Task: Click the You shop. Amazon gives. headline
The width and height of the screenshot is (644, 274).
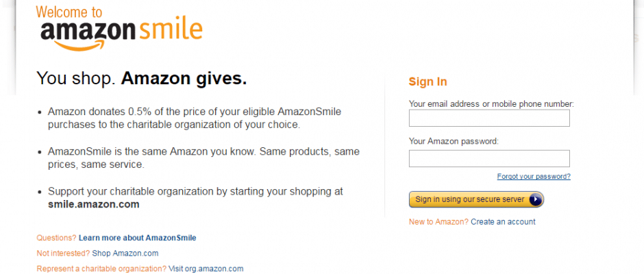Action: point(142,78)
